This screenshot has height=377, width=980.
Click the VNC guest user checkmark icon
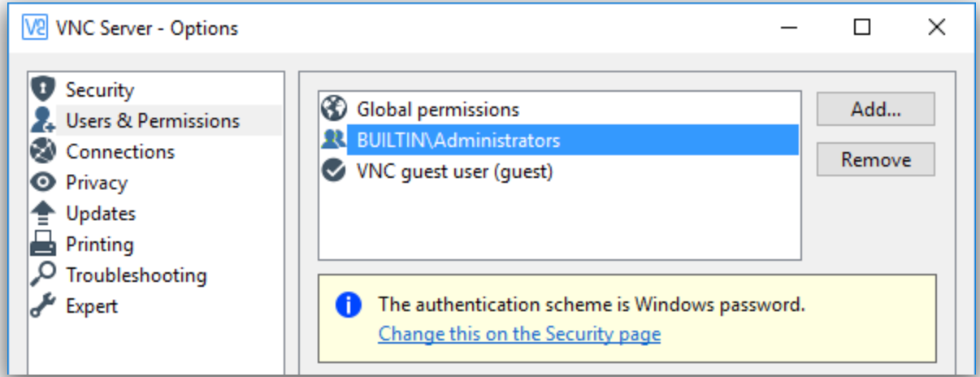click(x=334, y=171)
